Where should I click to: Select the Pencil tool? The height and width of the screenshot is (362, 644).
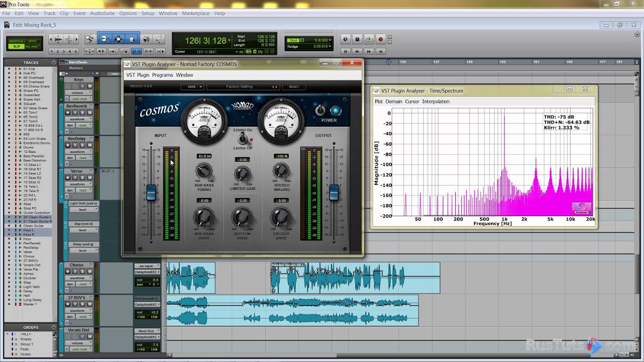tap(159, 39)
